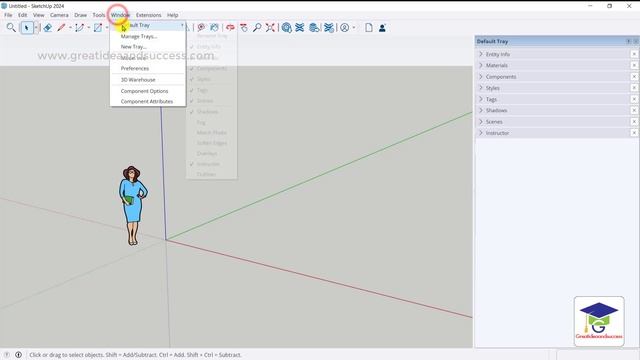Toggle Components in the Default Tray submenu

(211, 68)
